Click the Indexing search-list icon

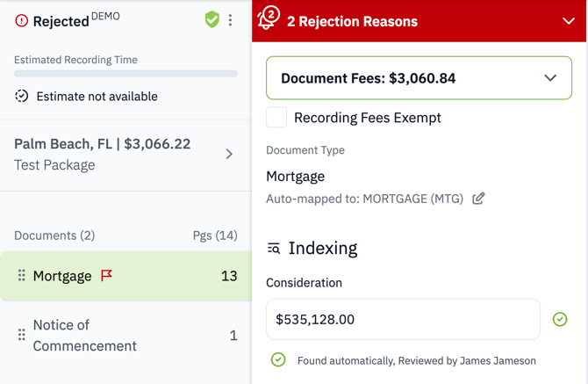[x=274, y=248]
